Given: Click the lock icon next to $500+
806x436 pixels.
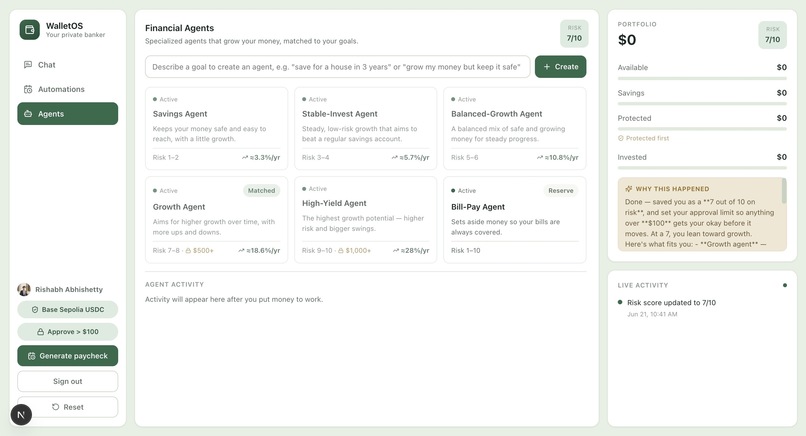Looking at the screenshot, I should point(188,250).
